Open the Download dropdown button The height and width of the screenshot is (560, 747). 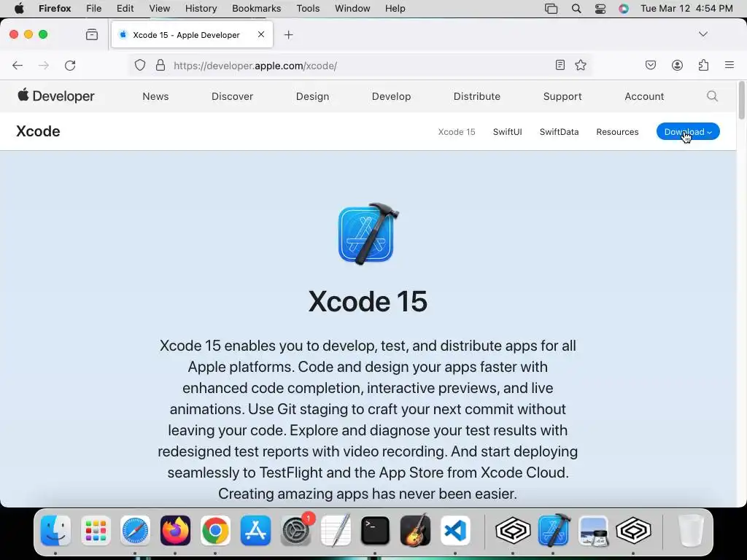pyautogui.click(x=688, y=132)
